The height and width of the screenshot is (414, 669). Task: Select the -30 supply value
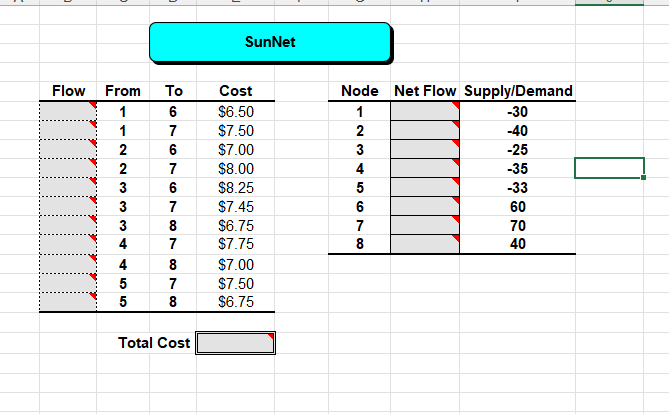pos(518,112)
